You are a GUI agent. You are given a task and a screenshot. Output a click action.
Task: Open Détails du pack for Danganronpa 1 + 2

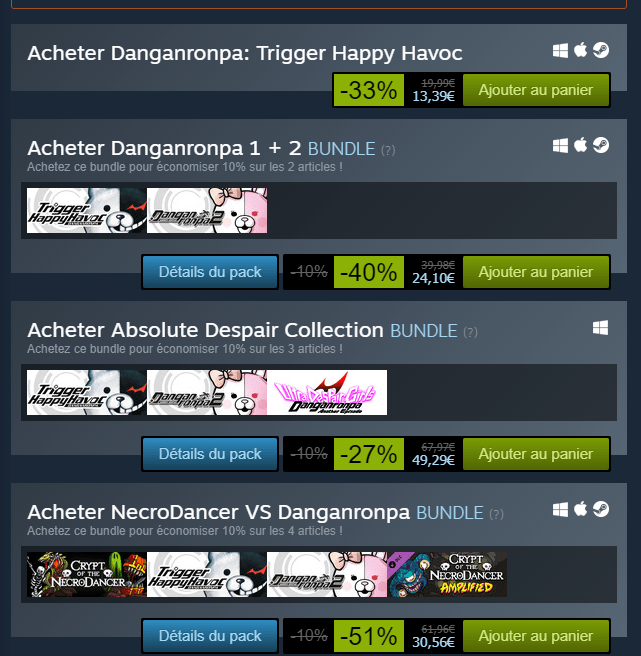pyautogui.click(x=210, y=272)
